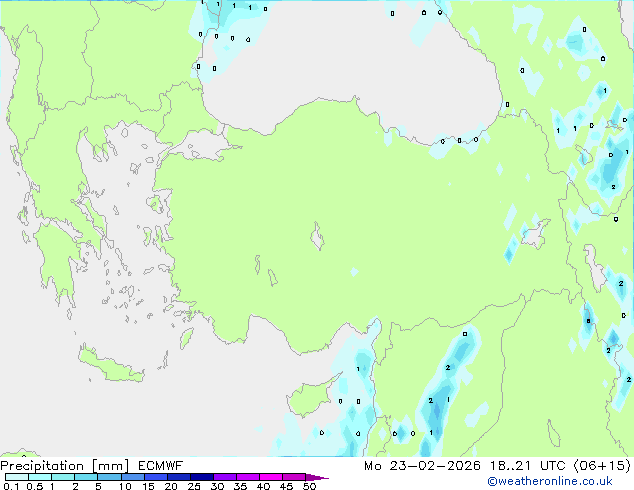
Task: Click the "ECMWF" model label
Action: [161, 466]
